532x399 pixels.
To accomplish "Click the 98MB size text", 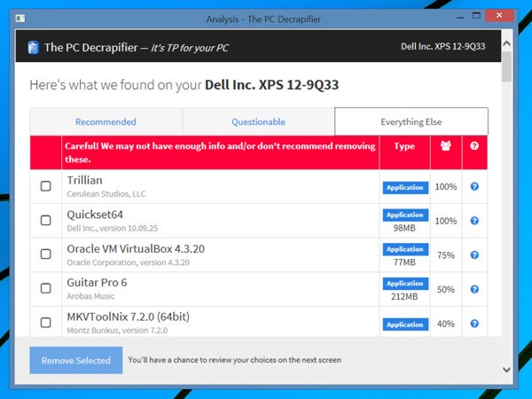I will click(404, 228).
